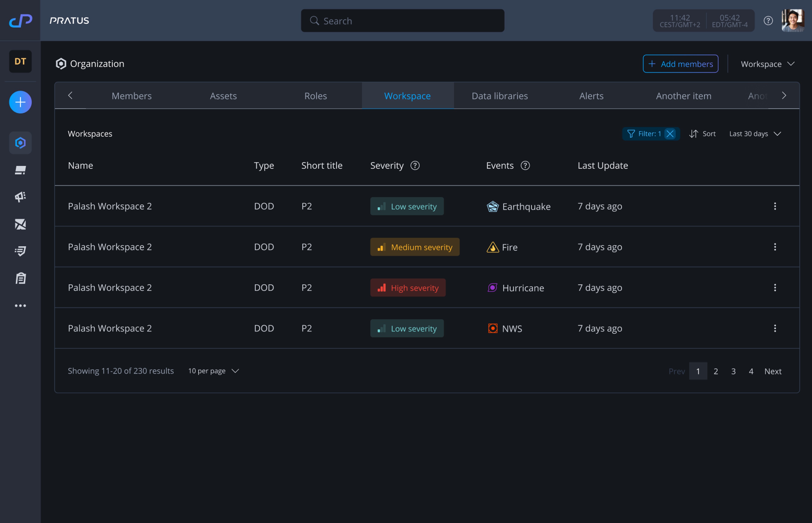812x523 pixels.
Task: Click 'Showing 11-20 of 230 results' text
Action: click(121, 371)
